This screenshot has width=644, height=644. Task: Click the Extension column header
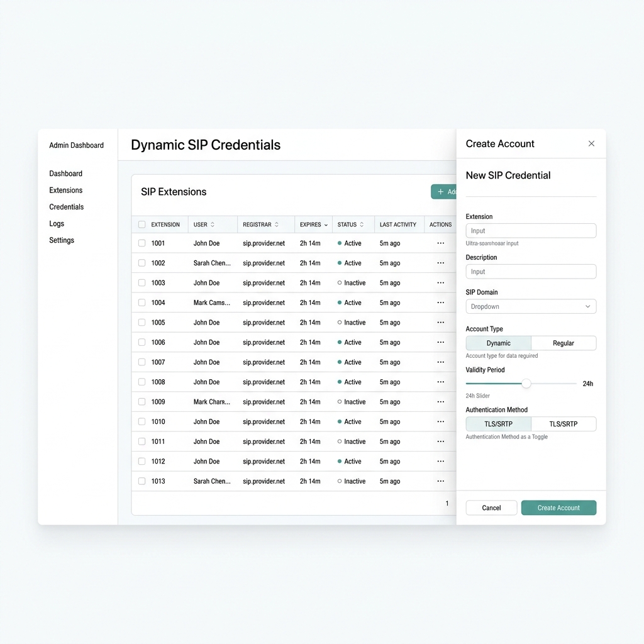coord(165,225)
